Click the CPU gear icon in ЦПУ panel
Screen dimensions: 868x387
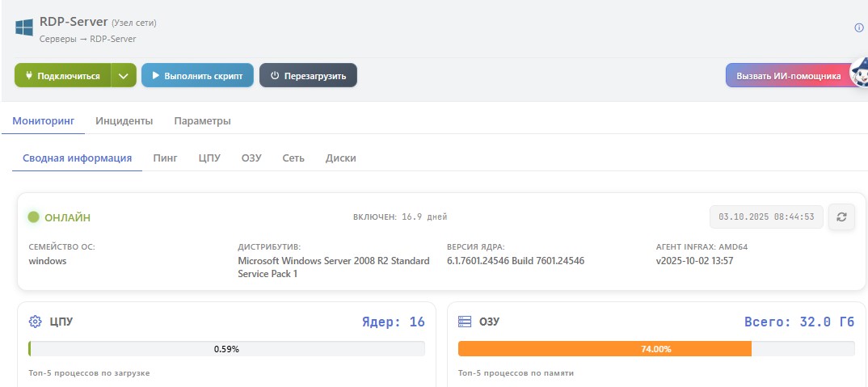(35, 322)
